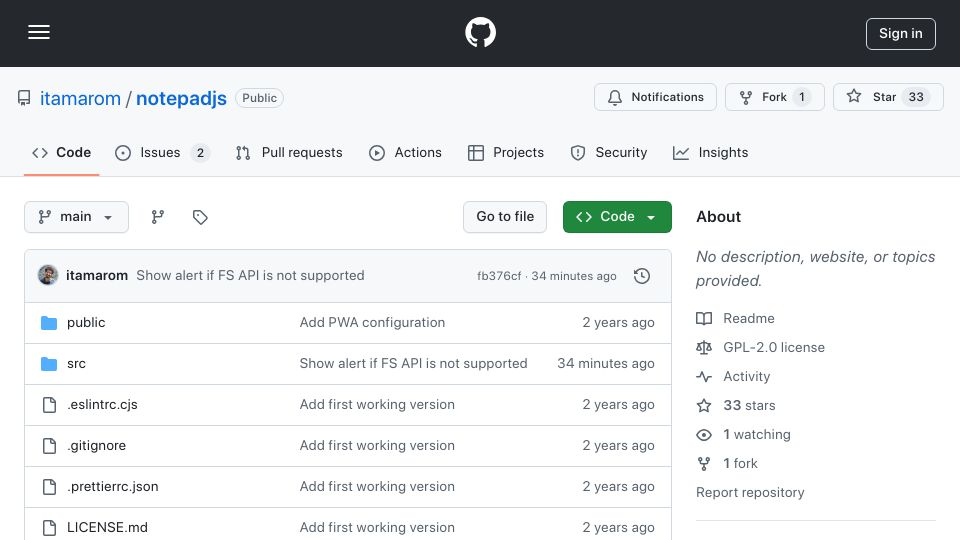Viewport: 960px width, 540px height.
Task: Click the repository icon beside itamarom
Action: click(24, 98)
